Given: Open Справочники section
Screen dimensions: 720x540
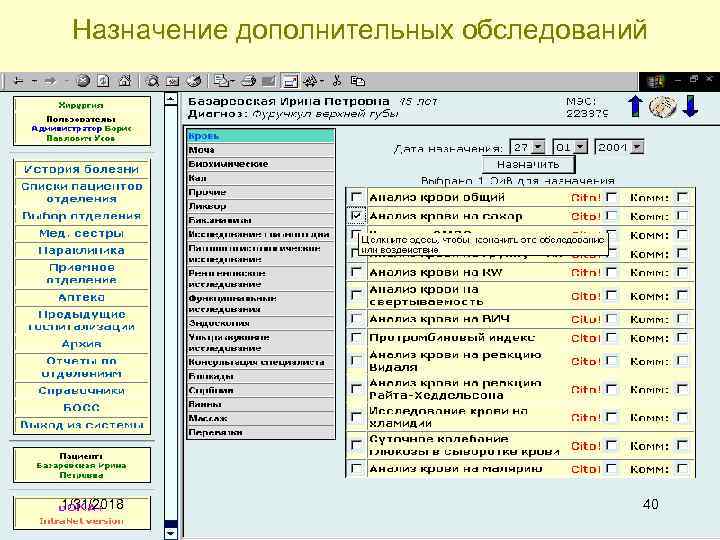Looking at the screenshot, I should [82, 390].
